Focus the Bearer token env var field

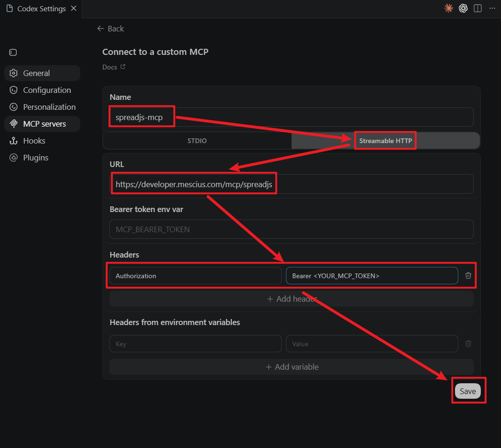[292, 229]
